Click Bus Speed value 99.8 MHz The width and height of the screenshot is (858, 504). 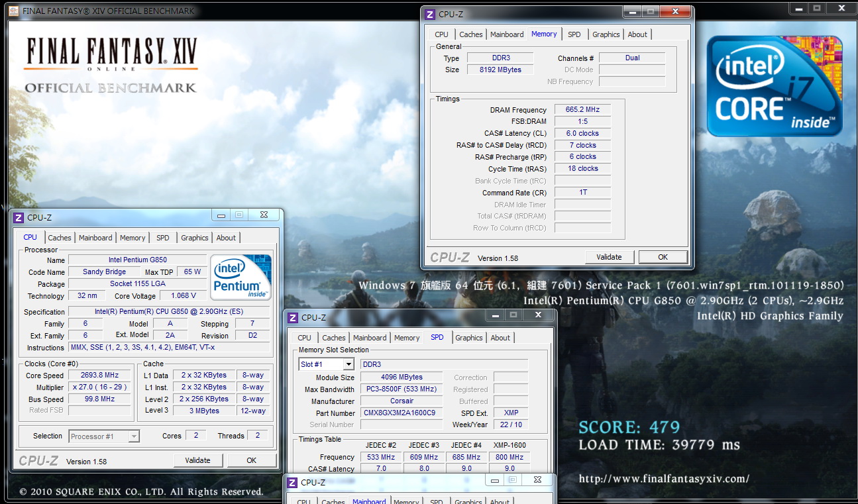pyautogui.click(x=99, y=399)
